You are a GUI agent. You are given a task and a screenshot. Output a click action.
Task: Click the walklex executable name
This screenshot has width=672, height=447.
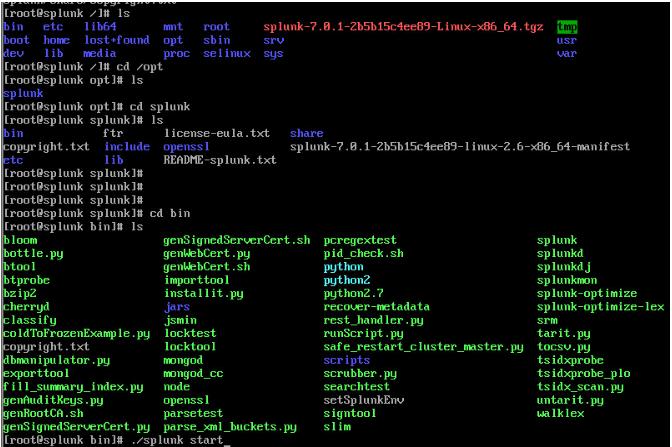pyautogui.click(x=560, y=414)
